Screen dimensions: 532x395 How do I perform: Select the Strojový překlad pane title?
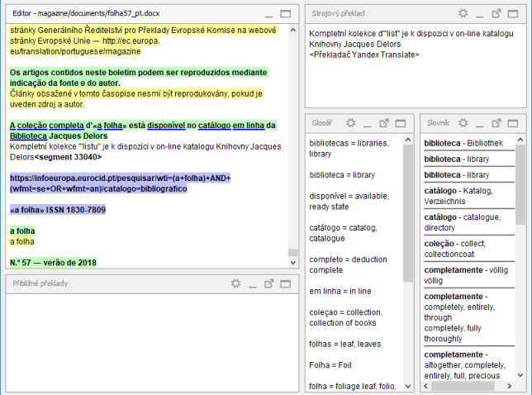(x=338, y=13)
